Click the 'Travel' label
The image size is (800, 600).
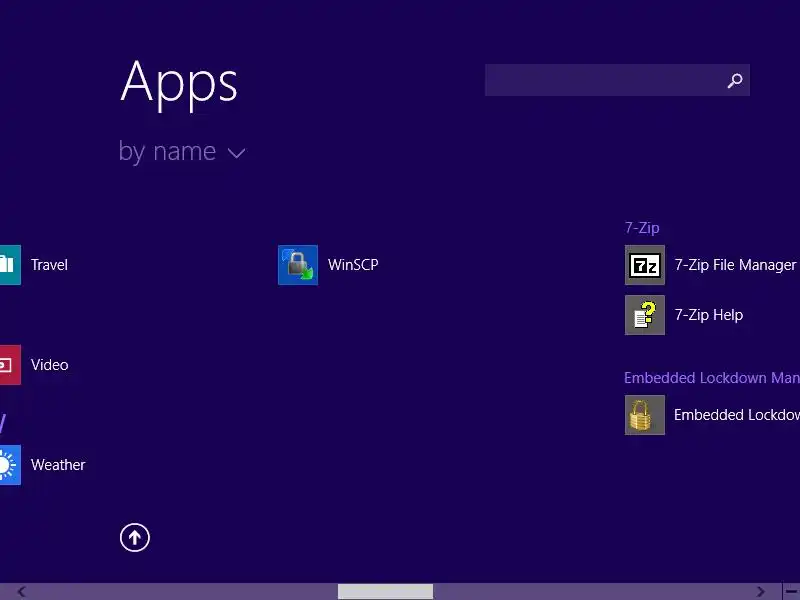coord(49,265)
